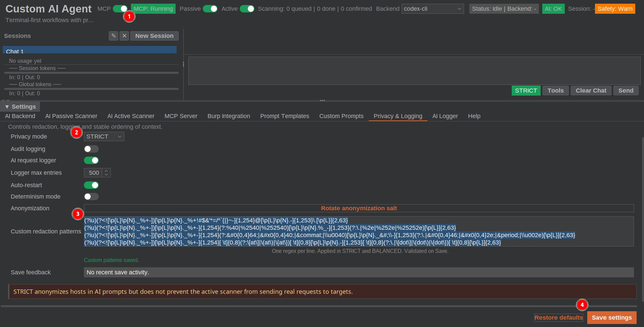Click Clear Chat button
This screenshot has width=644, height=327.
[x=591, y=91]
